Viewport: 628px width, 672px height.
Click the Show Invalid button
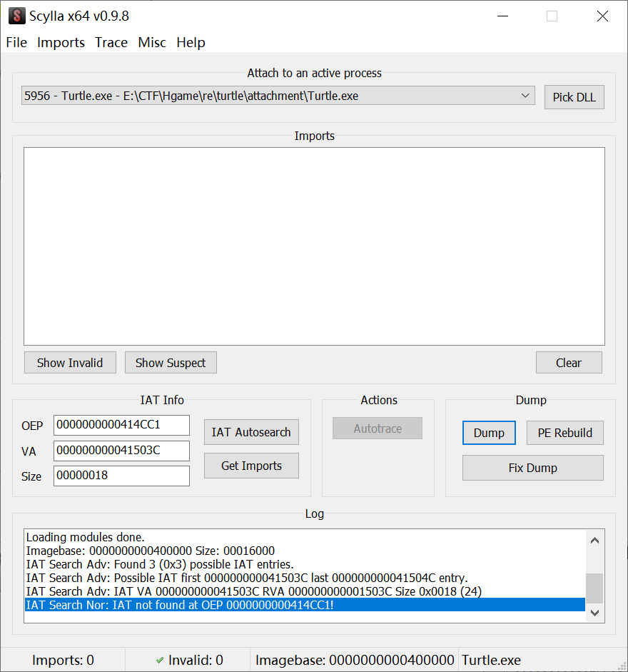click(x=70, y=363)
